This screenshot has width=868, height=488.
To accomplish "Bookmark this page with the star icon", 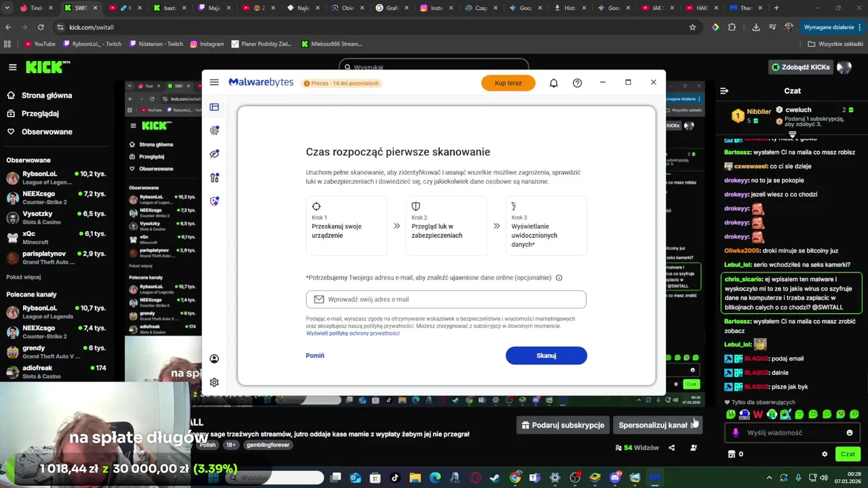I will 692,27.
